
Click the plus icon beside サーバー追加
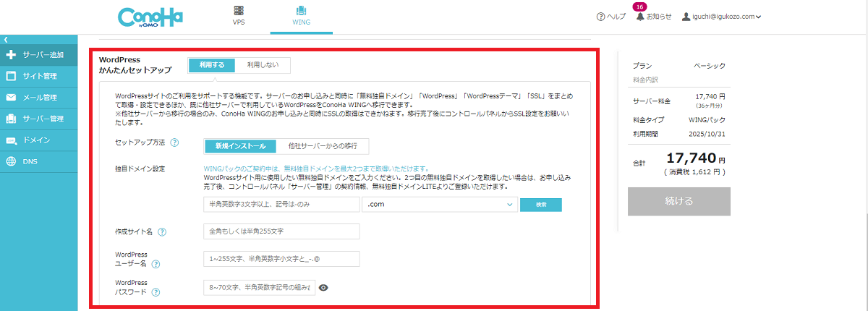tap(11, 55)
